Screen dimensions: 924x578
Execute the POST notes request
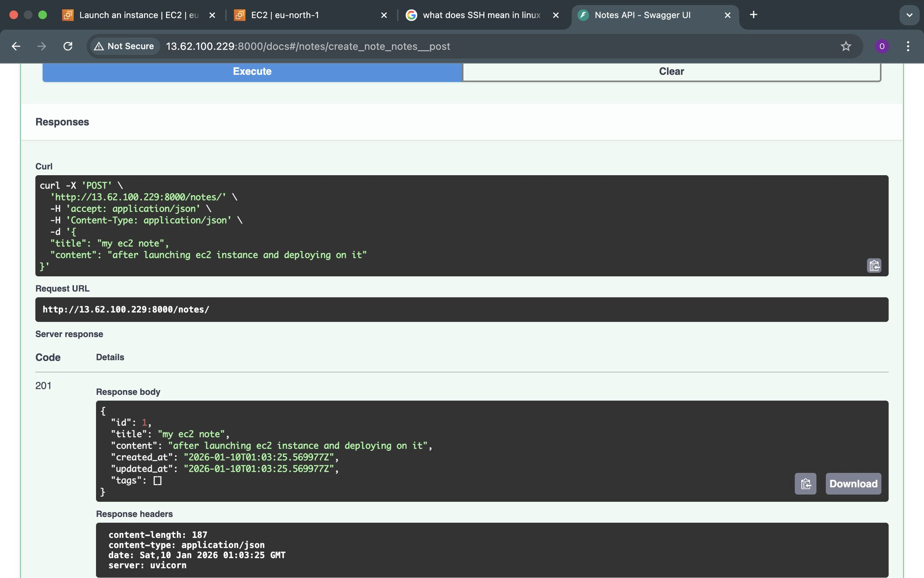tap(252, 71)
